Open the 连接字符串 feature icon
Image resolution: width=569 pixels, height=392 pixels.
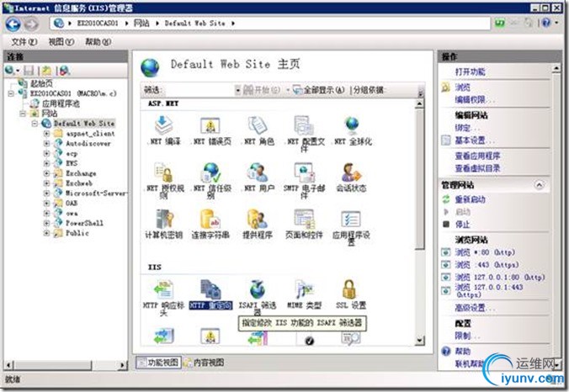point(210,224)
